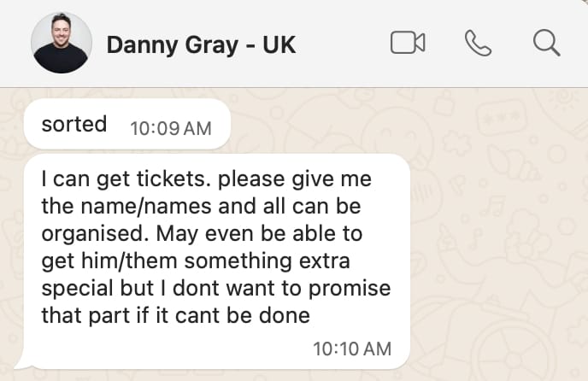
Task: Click the word 'promise' in the message
Action: [x=350, y=289]
